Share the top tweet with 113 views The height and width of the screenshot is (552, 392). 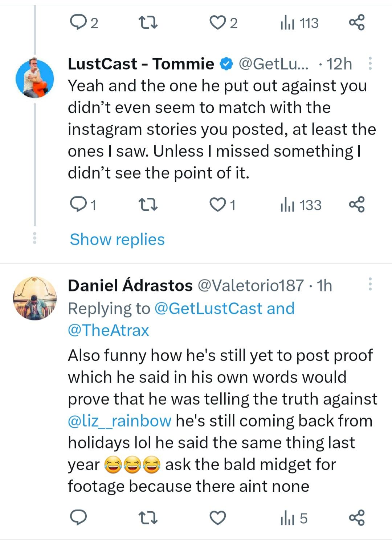click(356, 23)
